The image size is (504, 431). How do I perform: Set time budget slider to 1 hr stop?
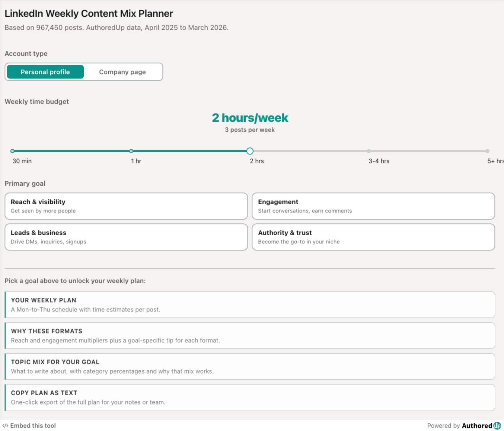[131, 151]
